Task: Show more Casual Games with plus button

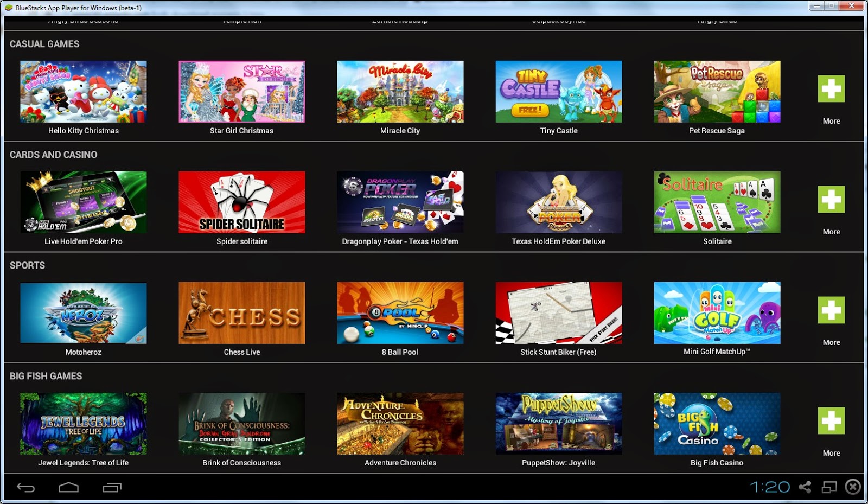Action: (832, 89)
